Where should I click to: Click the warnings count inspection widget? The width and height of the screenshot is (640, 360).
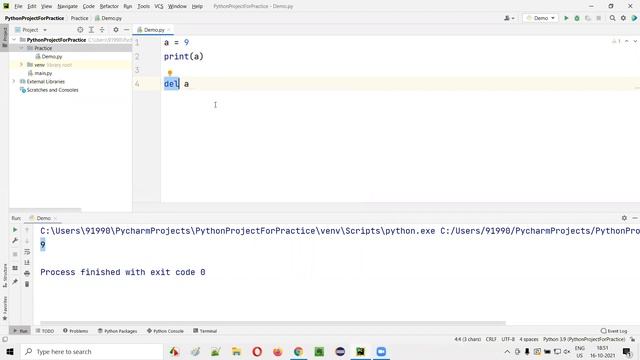[x=616, y=41]
